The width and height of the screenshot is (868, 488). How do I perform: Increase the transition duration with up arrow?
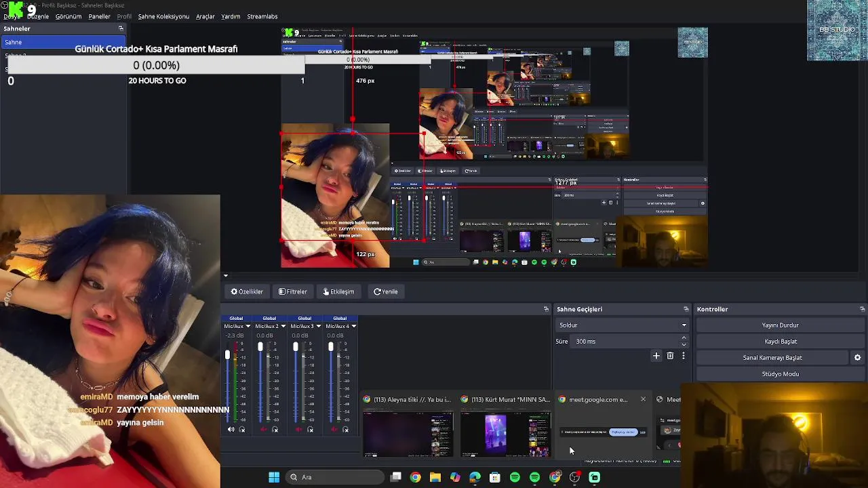684,338
